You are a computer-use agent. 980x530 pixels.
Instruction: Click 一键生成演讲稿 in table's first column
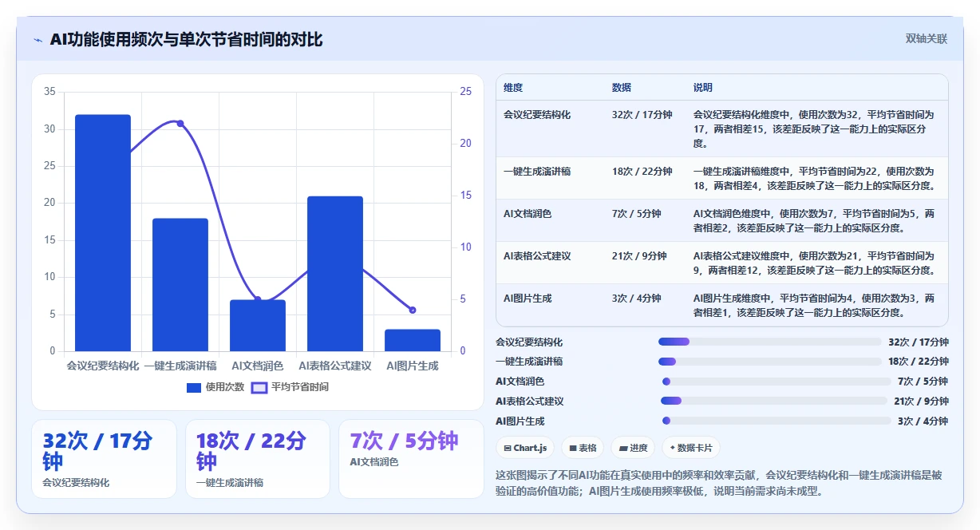click(x=537, y=172)
